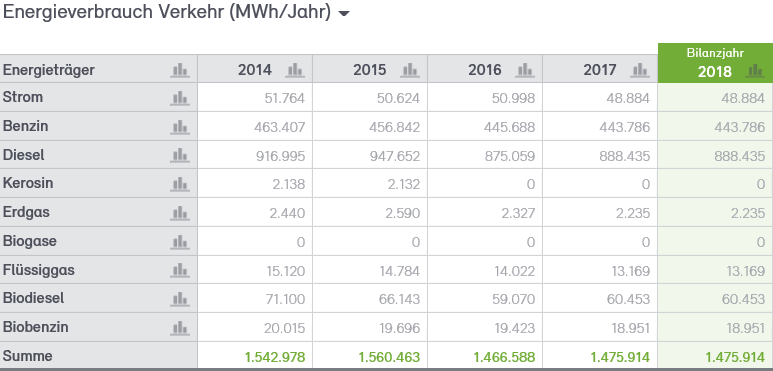Click the Kerosin row label
The image size is (773, 371).
pyautogui.click(x=28, y=183)
